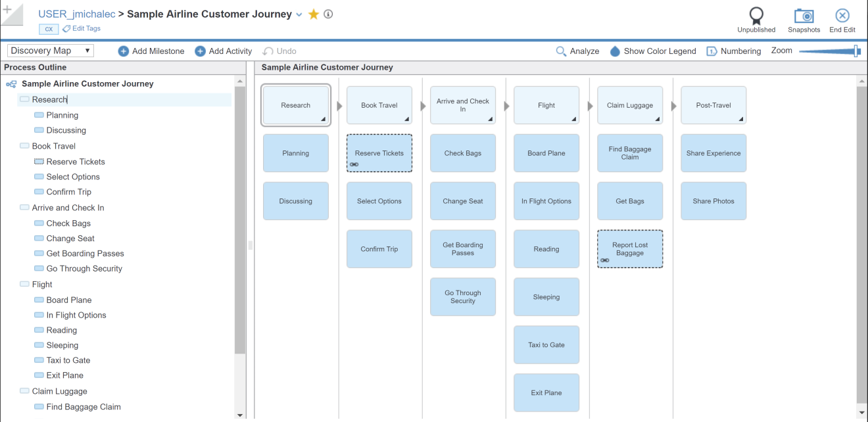
Task: Click the Add Activity plus icon
Action: [199, 51]
